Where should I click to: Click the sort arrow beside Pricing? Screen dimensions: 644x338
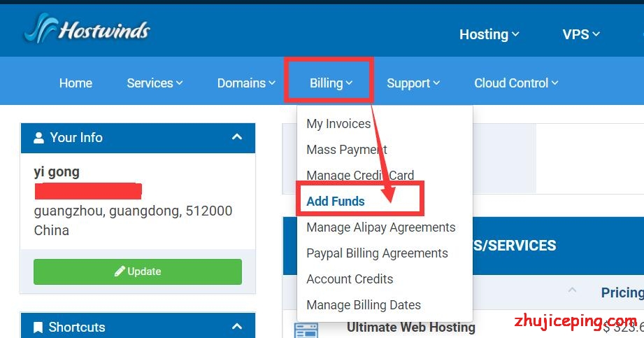tap(572, 290)
